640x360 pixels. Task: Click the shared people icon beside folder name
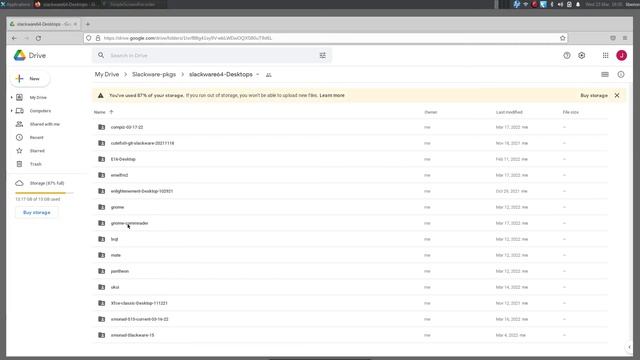click(269, 75)
